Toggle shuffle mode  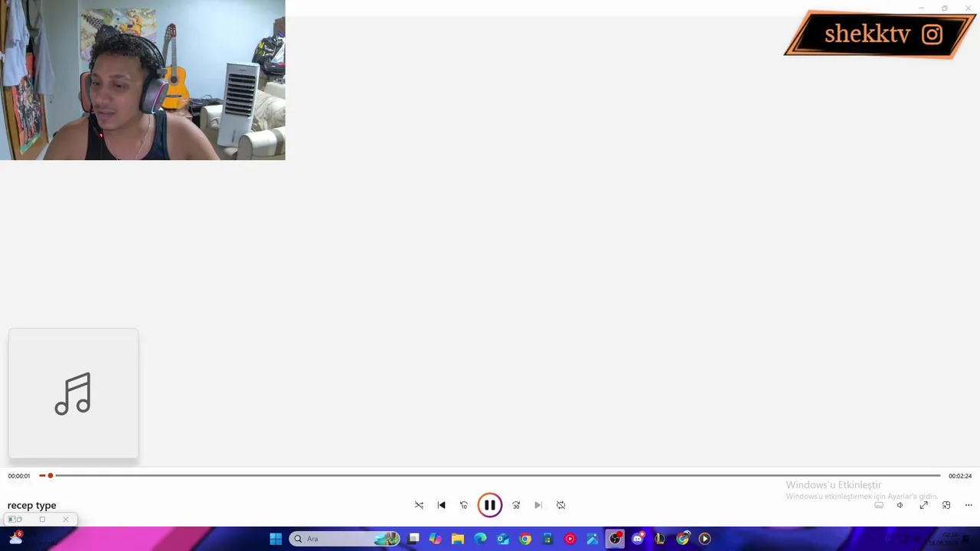point(419,505)
